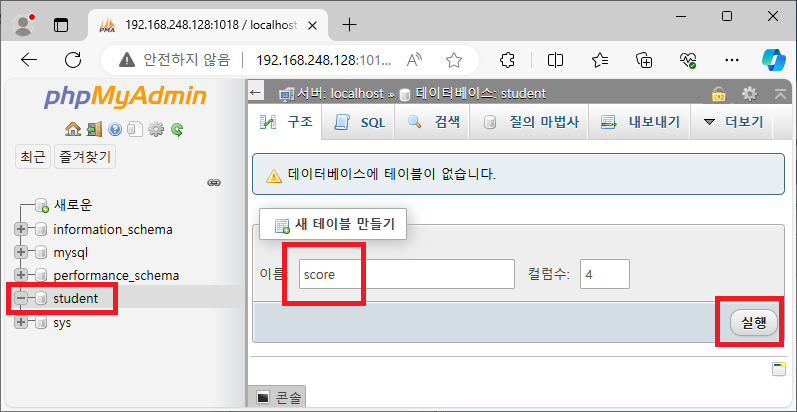Screen dimensions: 797x412
Task: Open MySQL documentation page icon
Action: point(135,130)
